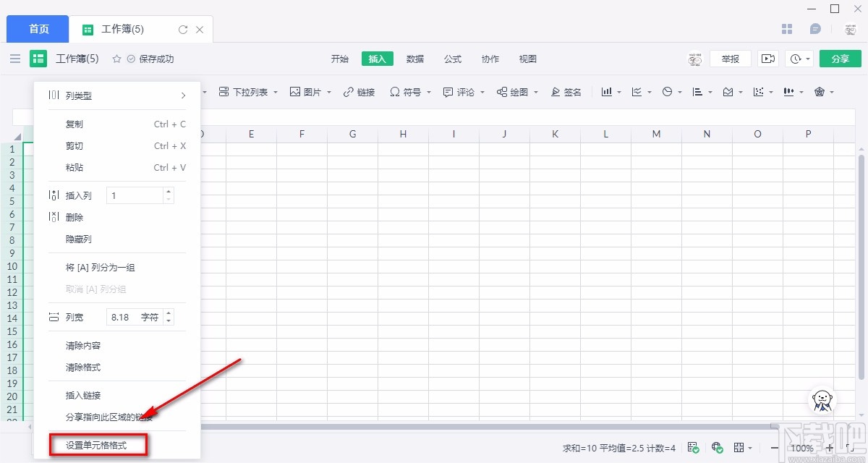Screen dimensions: 868x463
Task: Zoom out with the minus button
Action: [775, 448]
